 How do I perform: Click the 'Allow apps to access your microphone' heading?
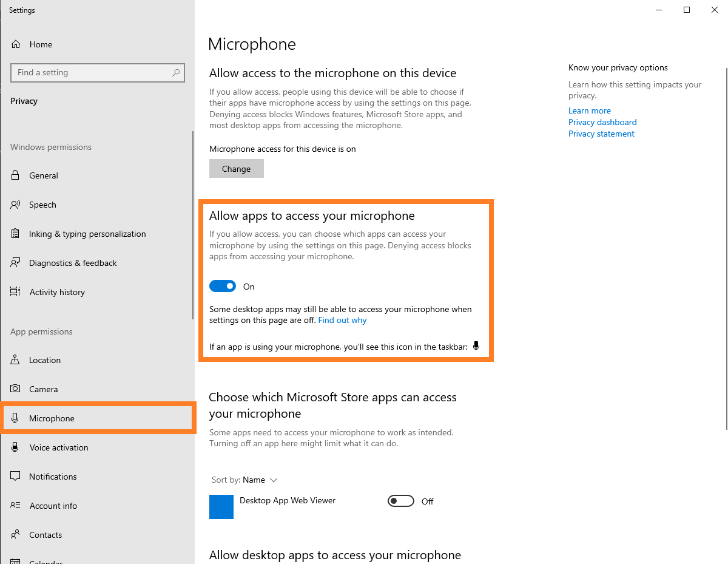point(312,216)
